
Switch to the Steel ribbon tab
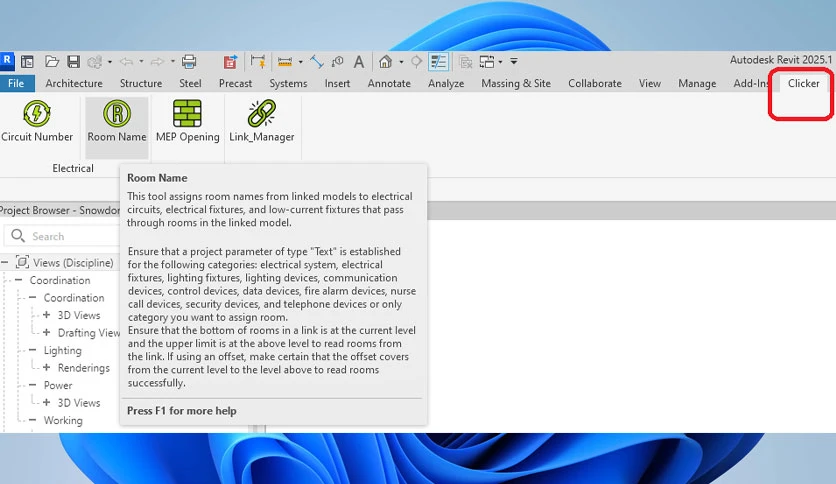point(190,83)
